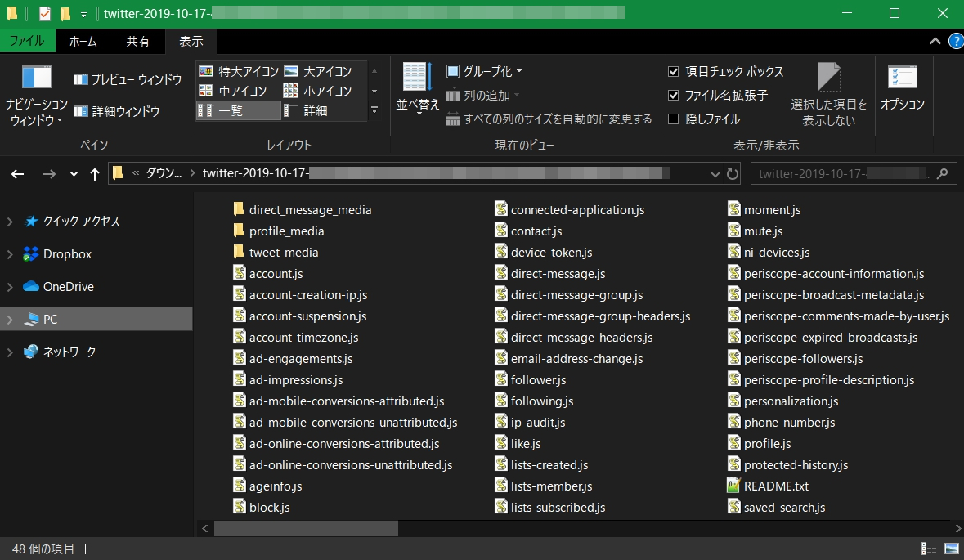Select the profile.js file icon
This screenshot has width=964, height=560.
tap(734, 442)
